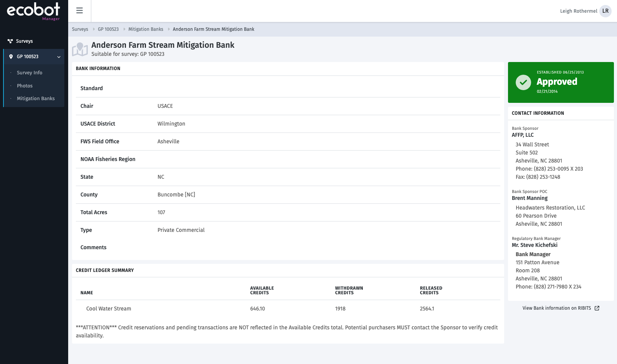
Task: Click the external link icon next to RIBITS
Action: [597, 308]
